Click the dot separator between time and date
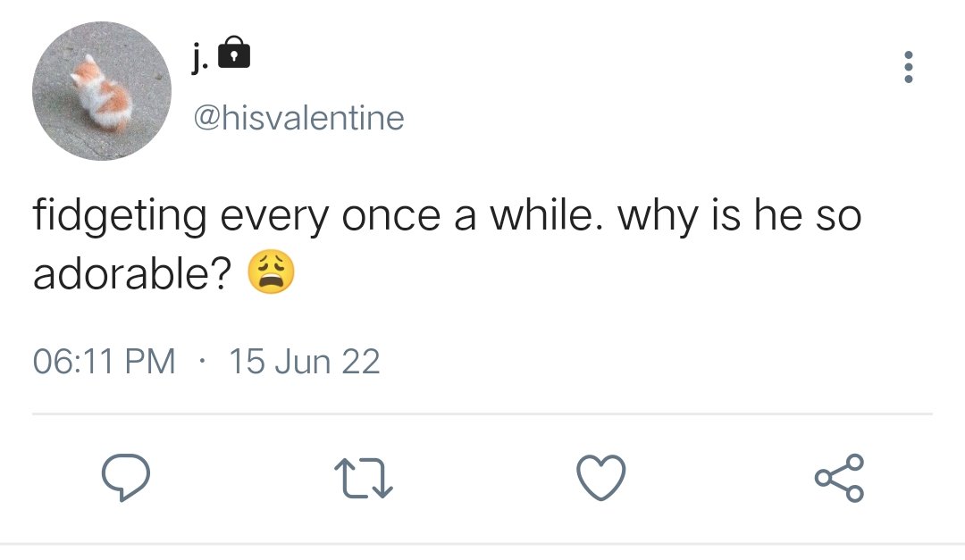Screen dimensions: 965x560 click(x=202, y=361)
